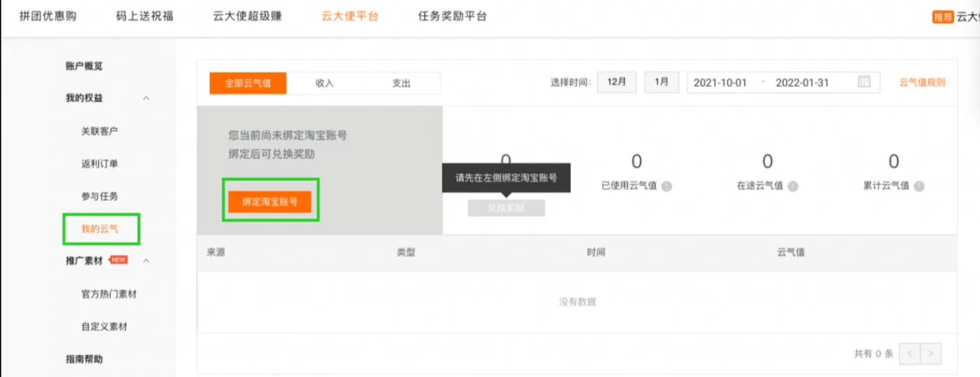
Task: Open 官方热门素材 in the sidebar
Action: [x=108, y=294]
